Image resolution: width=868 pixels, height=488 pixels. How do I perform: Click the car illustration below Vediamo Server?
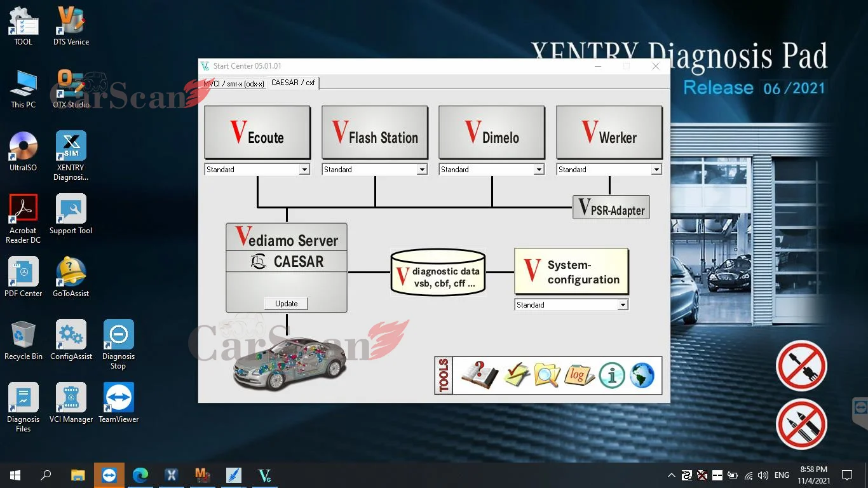[289, 363]
